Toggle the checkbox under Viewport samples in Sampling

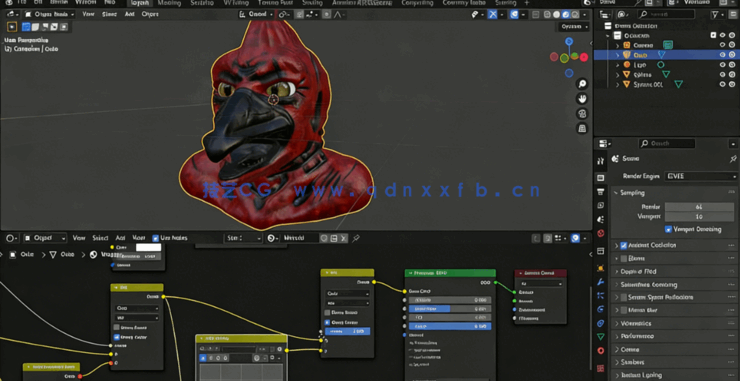click(668, 229)
